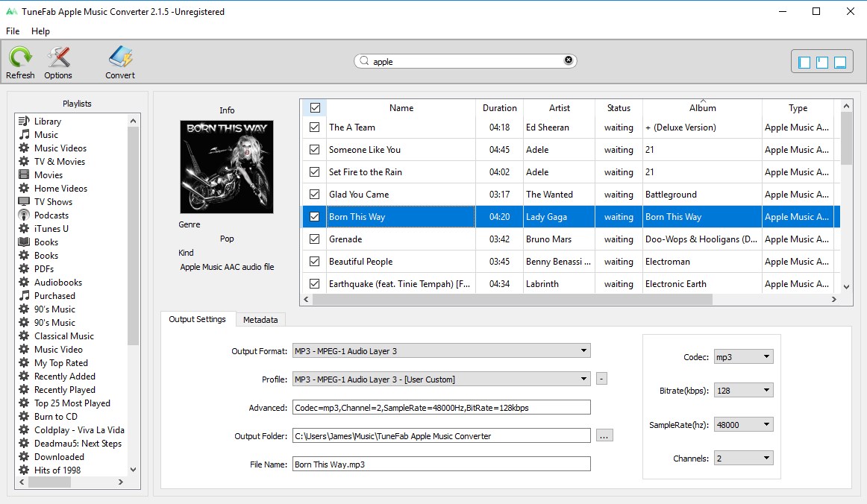Image resolution: width=867 pixels, height=504 pixels.
Task: Open the Codec dropdown
Action: coord(743,357)
